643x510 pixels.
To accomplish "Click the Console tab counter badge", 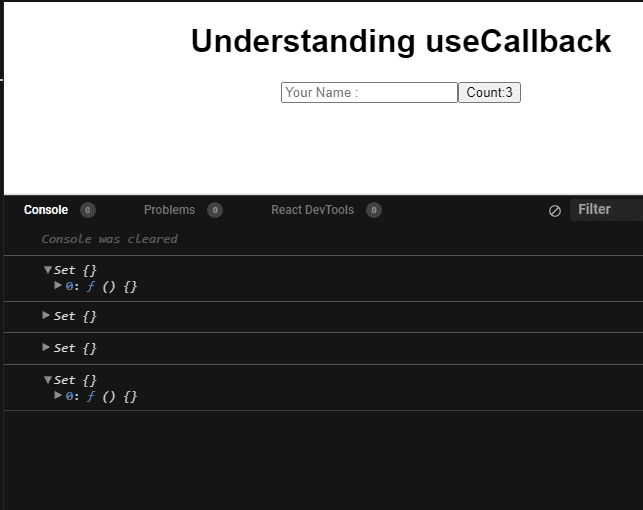I will point(88,210).
